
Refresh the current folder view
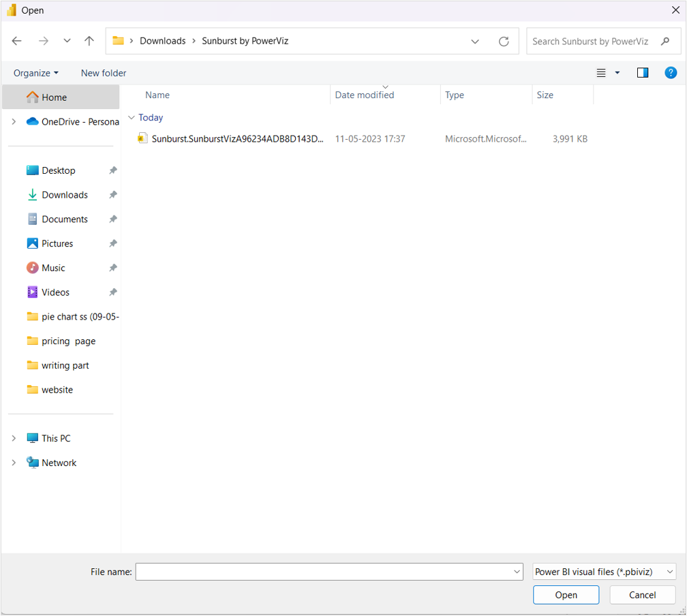click(504, 42)
